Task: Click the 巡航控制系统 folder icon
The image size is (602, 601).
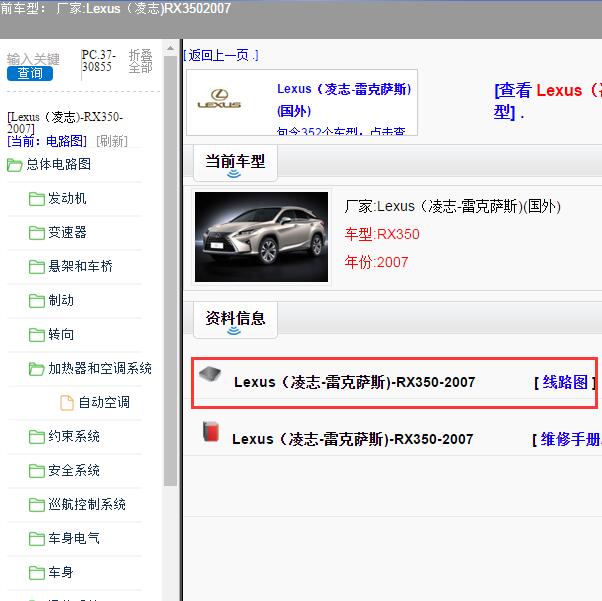Action: pyautogui.click(x=37, y=505)
